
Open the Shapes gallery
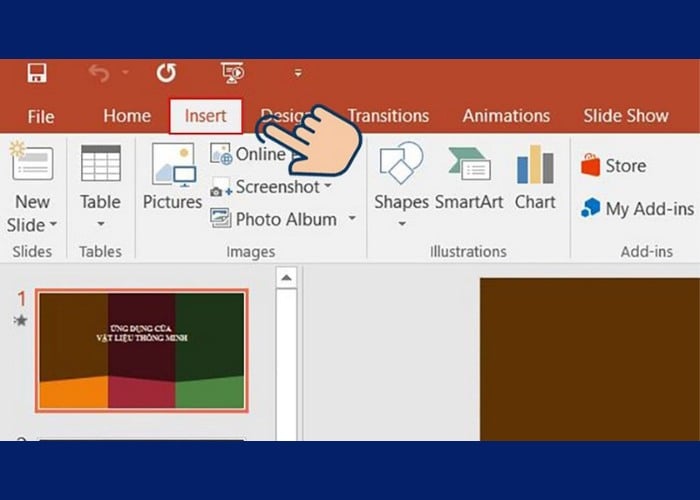pos(401,164)
